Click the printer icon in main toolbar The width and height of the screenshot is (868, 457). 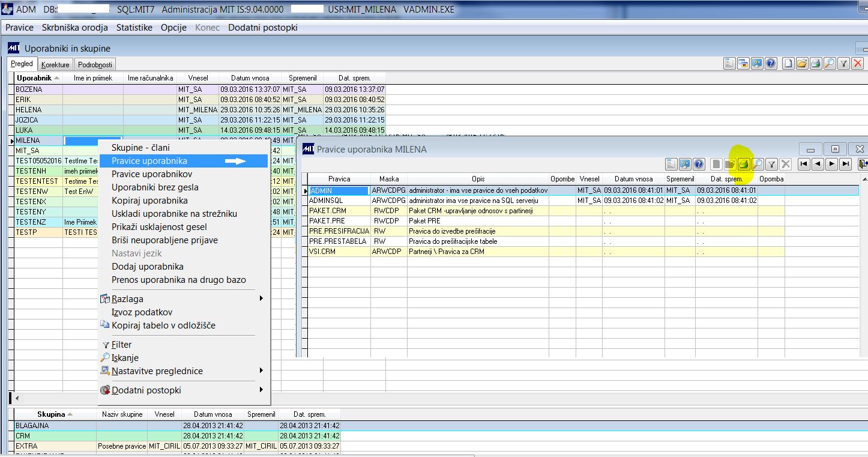tap(816, 64)
